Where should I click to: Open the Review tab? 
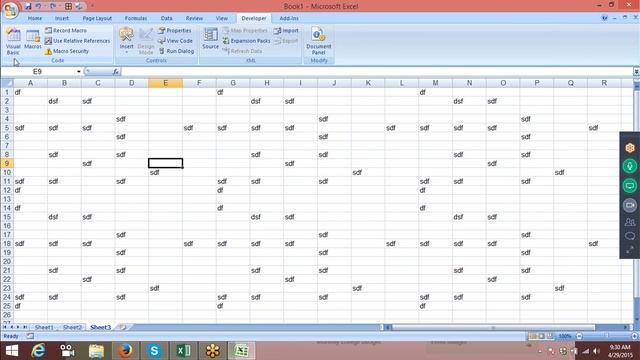(194, 18)
